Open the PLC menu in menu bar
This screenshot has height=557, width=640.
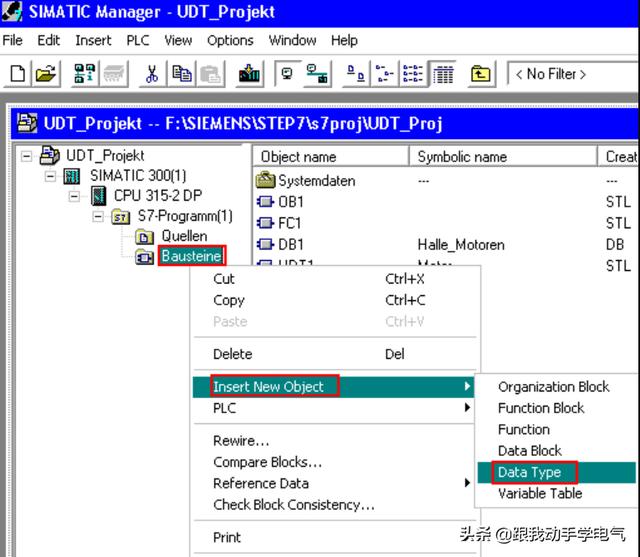pos(138,40)
